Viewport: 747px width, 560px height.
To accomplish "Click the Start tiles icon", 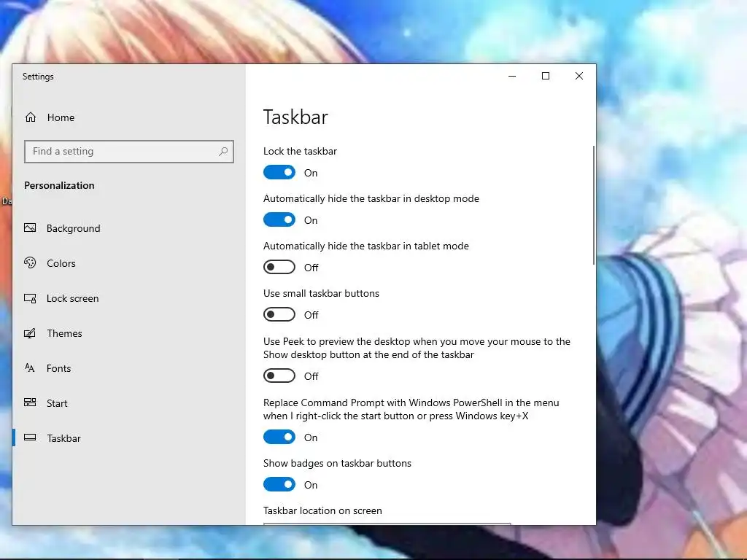I will pyautogui.click(x=30, y=402).
